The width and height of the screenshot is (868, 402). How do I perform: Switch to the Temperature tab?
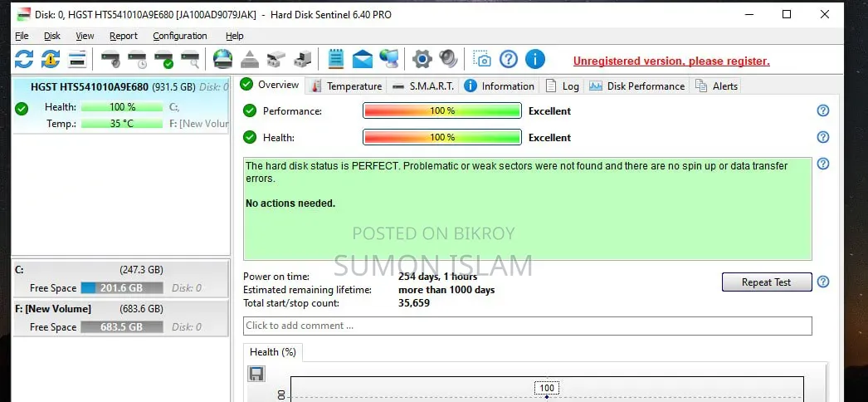[x=347, y=86]
